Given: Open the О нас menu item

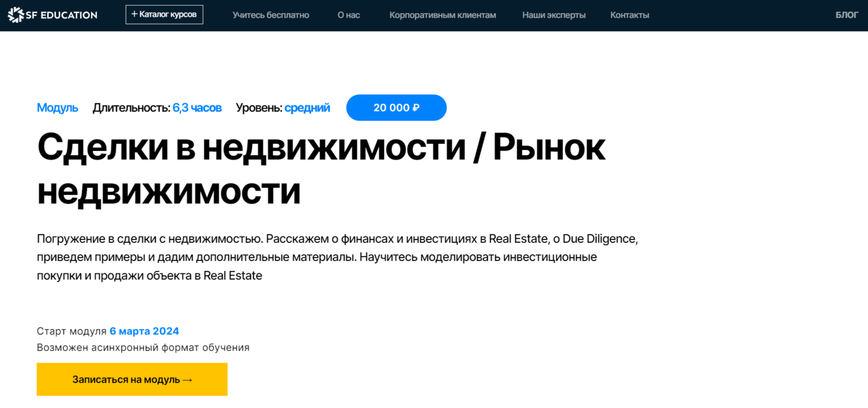Looking at the screenshot, I should coord(348,15).
